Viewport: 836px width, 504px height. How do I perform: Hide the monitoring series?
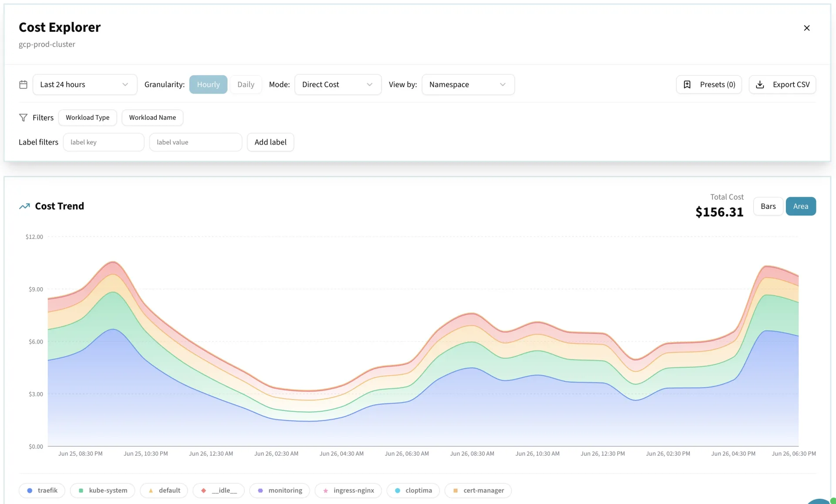(x=280, y=491)
